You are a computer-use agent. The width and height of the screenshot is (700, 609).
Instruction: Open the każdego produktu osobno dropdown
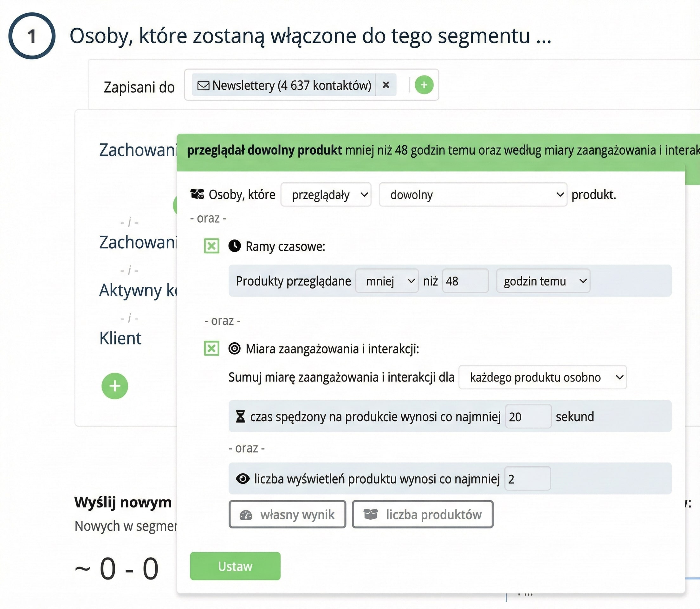coord(542,377)
